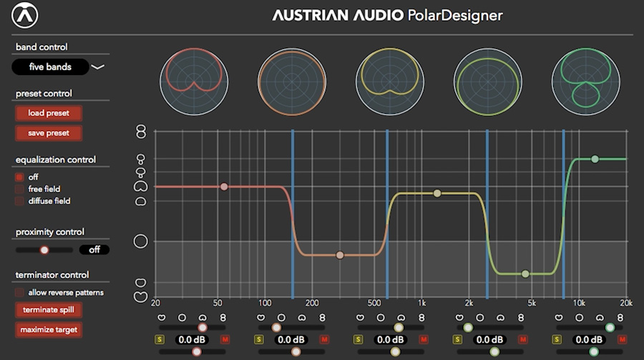
Task: Expand band count using chevron arrow
Action: coord(98,67)
